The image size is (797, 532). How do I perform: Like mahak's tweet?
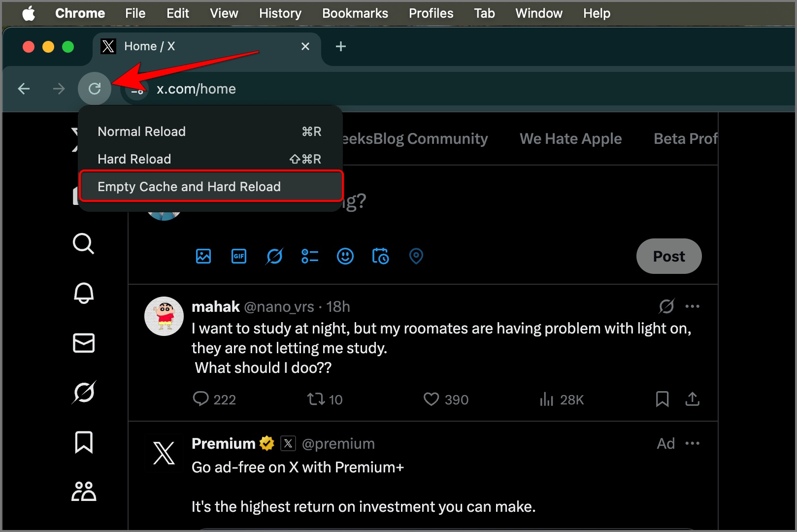[432, 399]
